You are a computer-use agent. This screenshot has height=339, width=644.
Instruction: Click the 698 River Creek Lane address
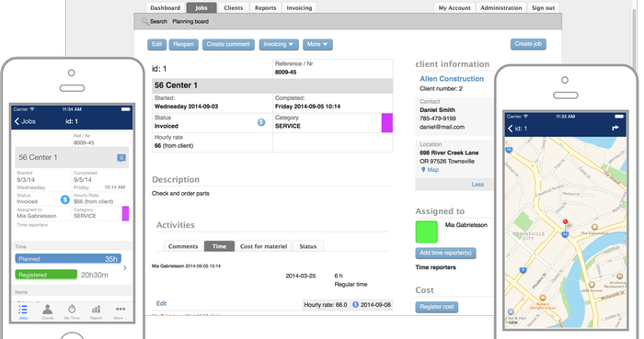click(x=449, y=153)
